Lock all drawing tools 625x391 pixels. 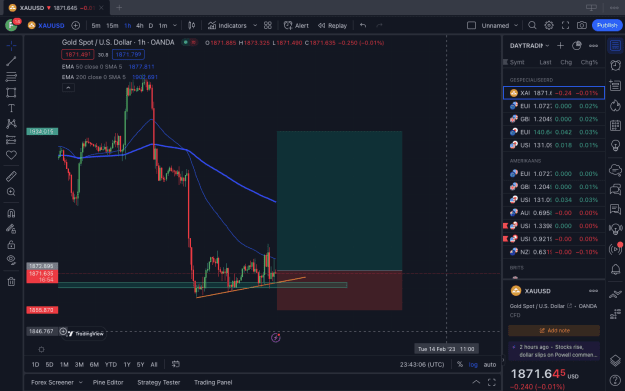click(11, 244)
